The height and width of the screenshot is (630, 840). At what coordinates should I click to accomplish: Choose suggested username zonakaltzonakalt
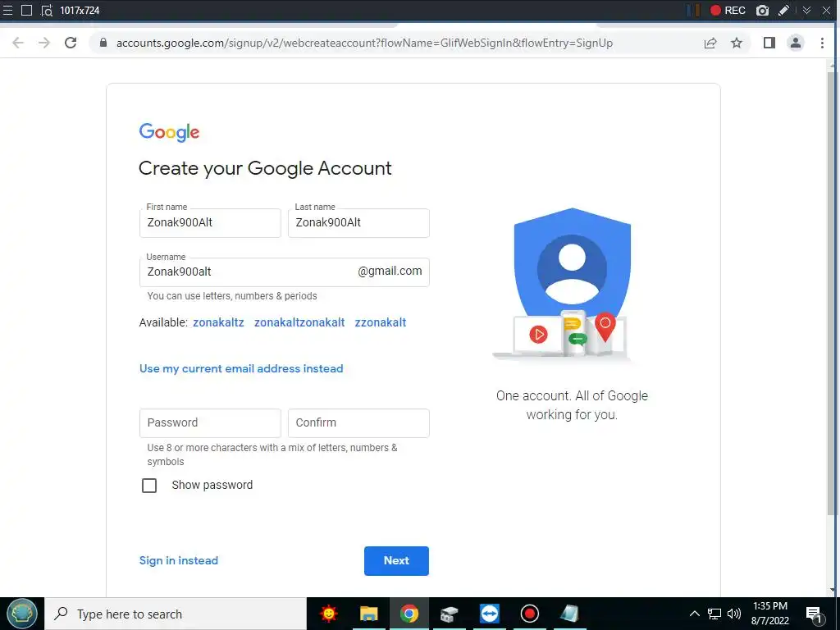tap(299, 322)
